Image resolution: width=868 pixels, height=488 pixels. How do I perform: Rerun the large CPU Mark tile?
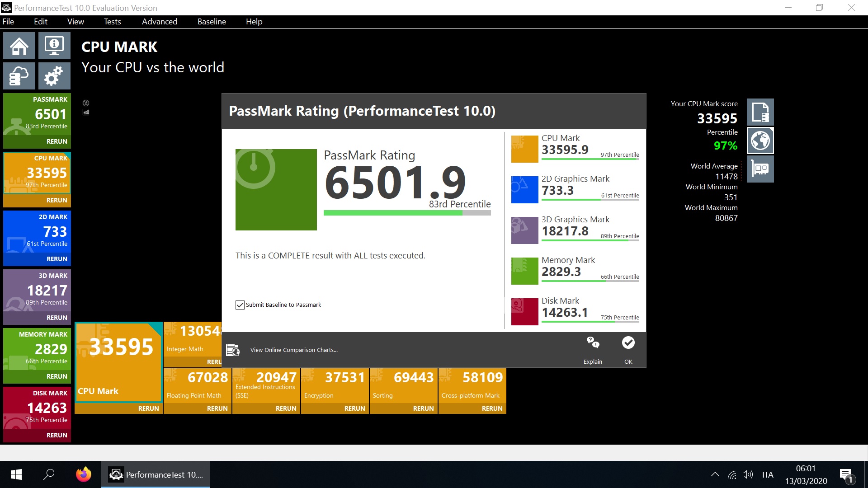pyautogui.click(x=148, y=408)
